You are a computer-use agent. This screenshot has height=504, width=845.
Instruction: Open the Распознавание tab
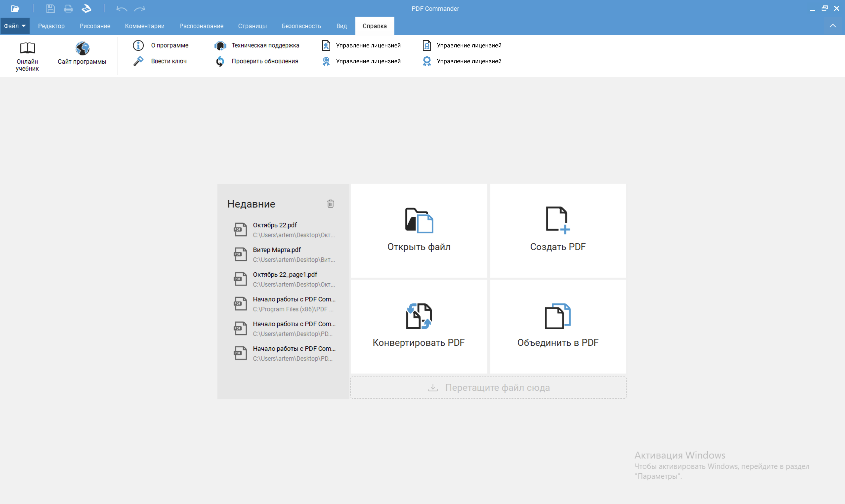tap(201, 26)
